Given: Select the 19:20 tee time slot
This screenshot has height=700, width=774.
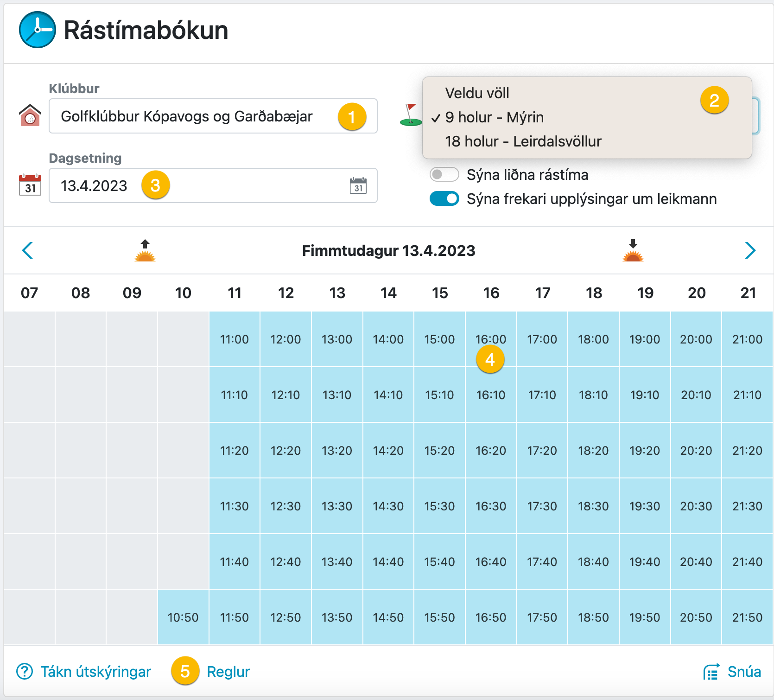Looking at the screenshot, I should (645, 451).
